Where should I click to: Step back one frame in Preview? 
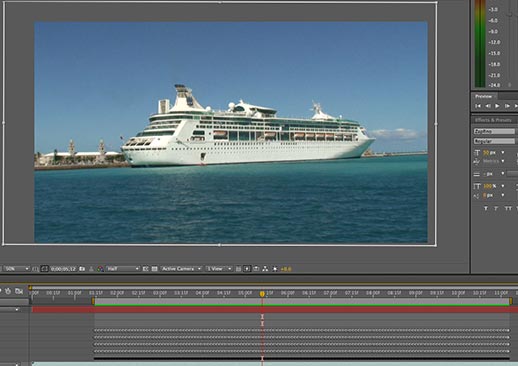tap(488, 106)
